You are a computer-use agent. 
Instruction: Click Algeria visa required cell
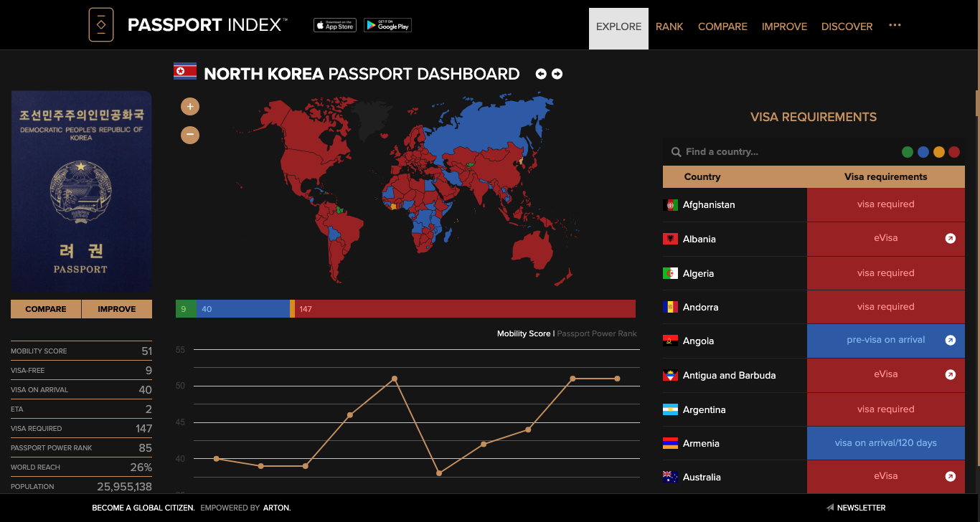click(886, 273)
